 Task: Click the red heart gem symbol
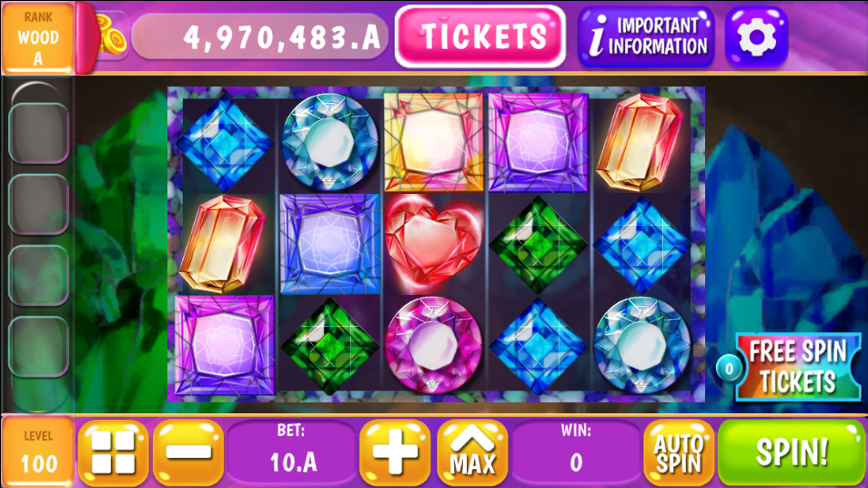(x=433, y=242)
